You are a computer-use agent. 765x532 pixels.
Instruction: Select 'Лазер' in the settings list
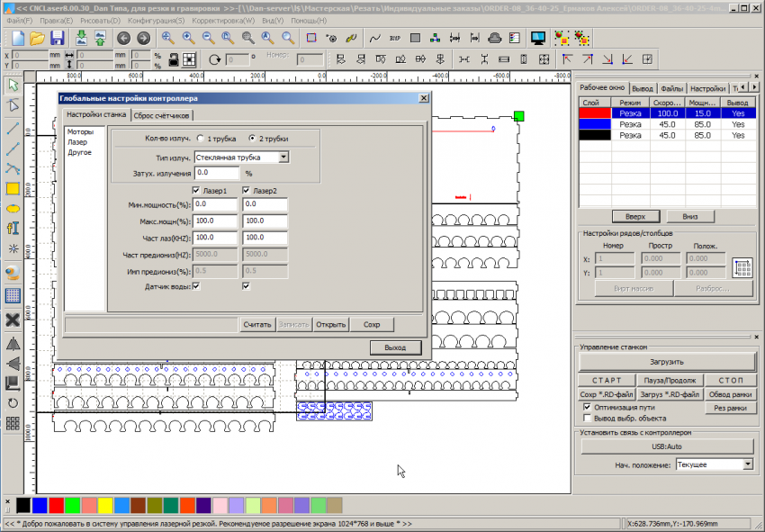pos(77,142)
